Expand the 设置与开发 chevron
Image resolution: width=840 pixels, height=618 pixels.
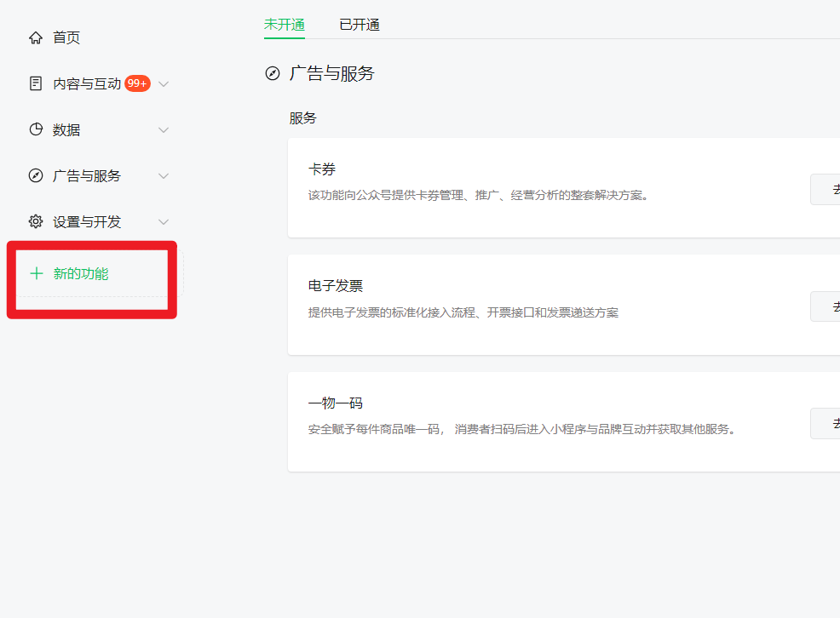tap(164, 222)
